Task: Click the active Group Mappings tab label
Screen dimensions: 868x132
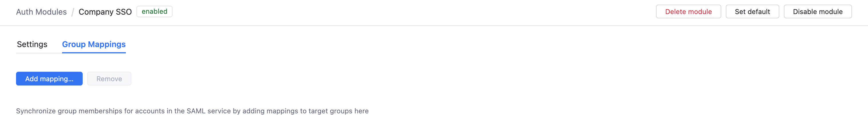Action: (94, 44)
